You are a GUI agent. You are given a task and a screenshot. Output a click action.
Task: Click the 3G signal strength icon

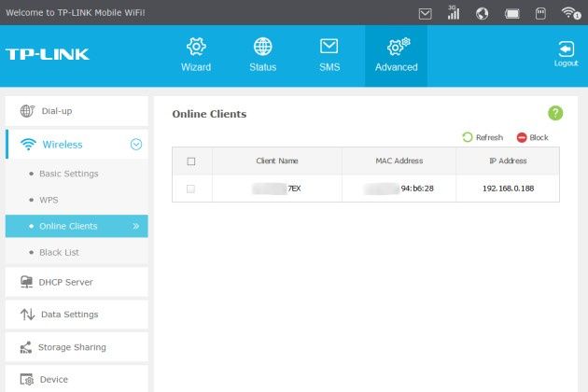tap(453, 13)
